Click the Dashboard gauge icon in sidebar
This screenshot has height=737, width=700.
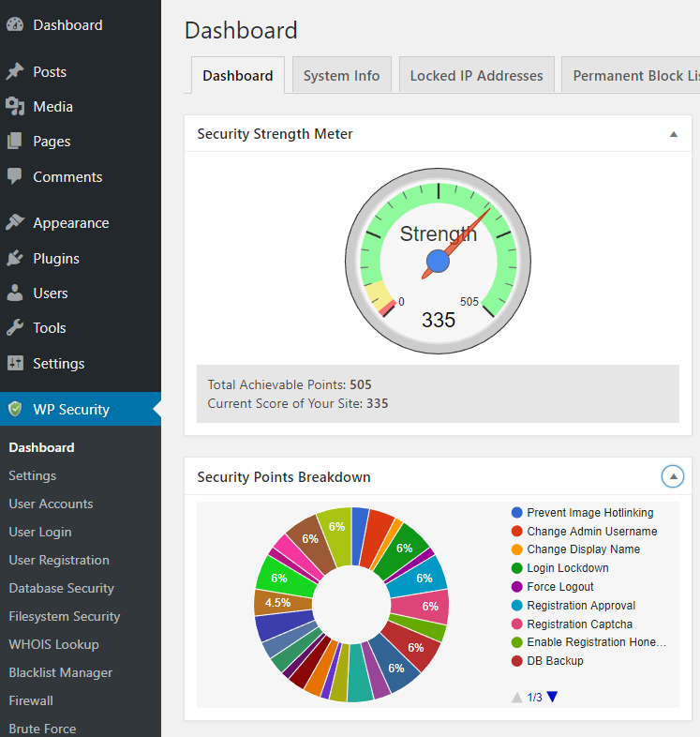click(x=15, y=25)
